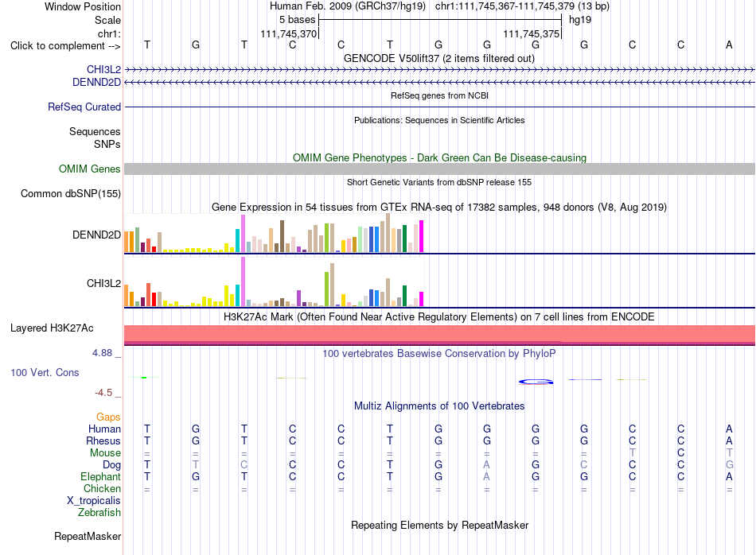Click the 'SNPs' publications subtrack label
The width and height of the screenshot is (756, 555).
click(x=107, y=144)
